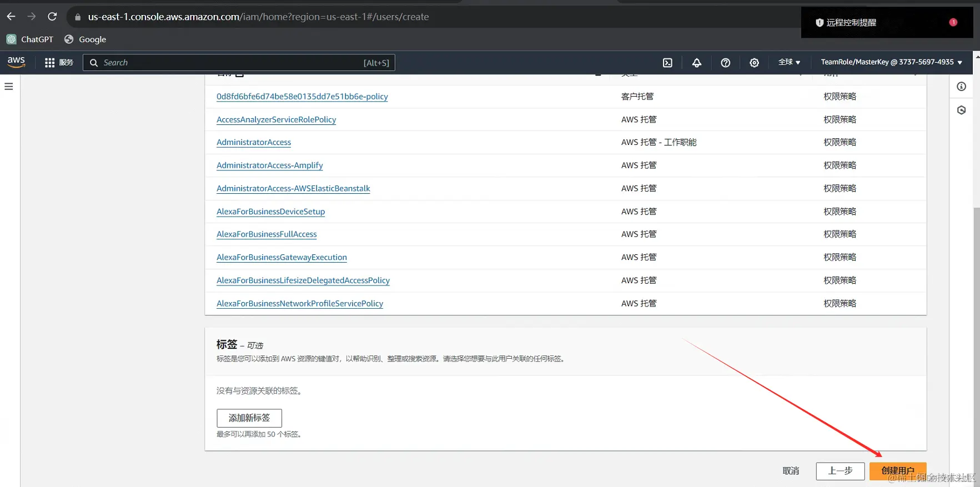Open the hexagon panel icon below info icon
The image size is (980, 487).
[x=961, y=110]
